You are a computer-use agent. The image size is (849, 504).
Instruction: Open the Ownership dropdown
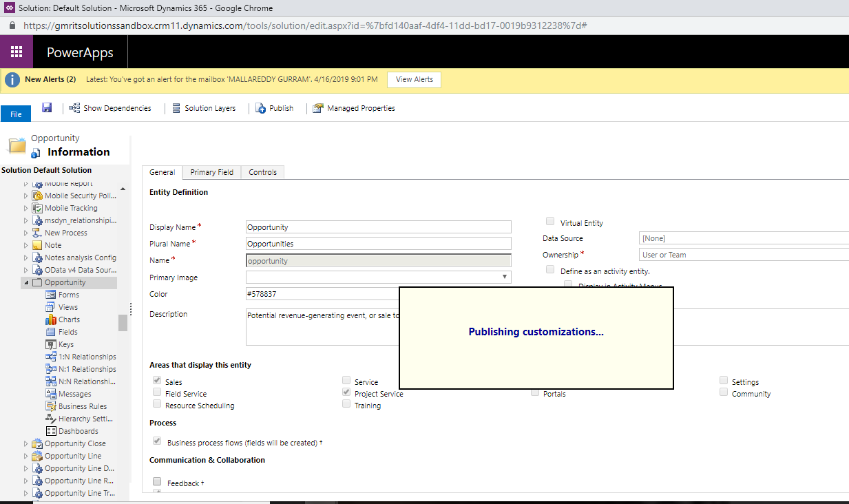point(744,255)
